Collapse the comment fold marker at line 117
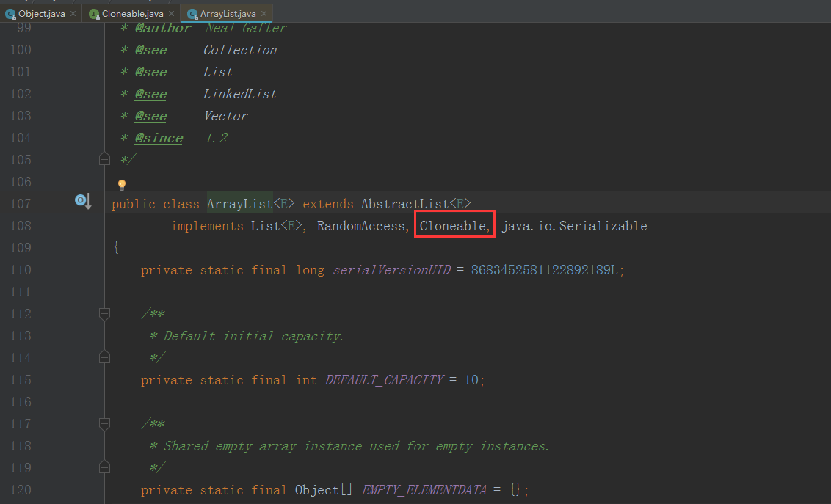The image size is (831, 504). coord(104,424)
